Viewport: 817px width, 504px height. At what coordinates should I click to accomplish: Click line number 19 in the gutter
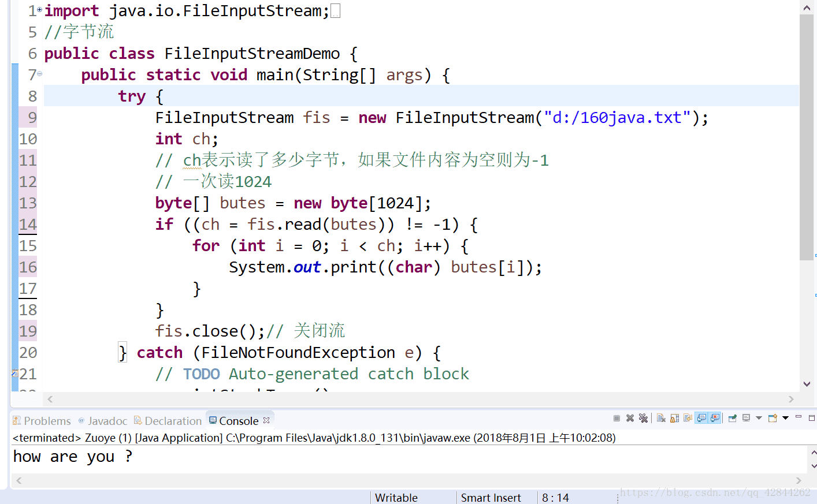28,331
